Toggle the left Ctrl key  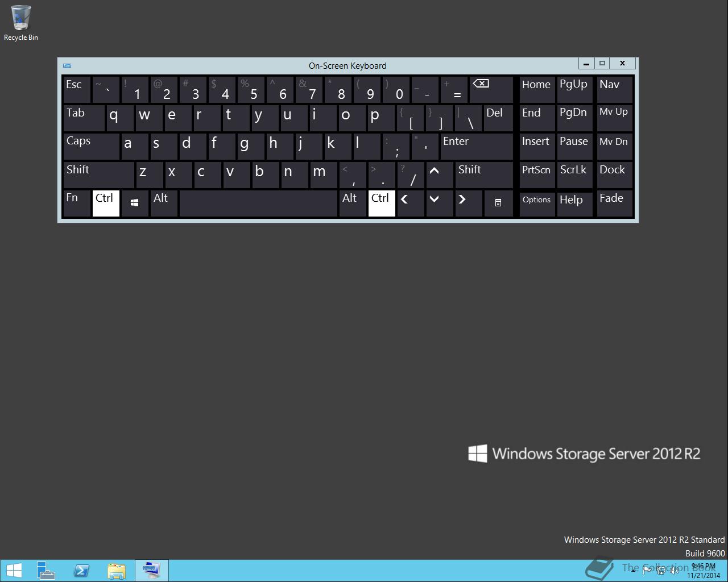106,203
